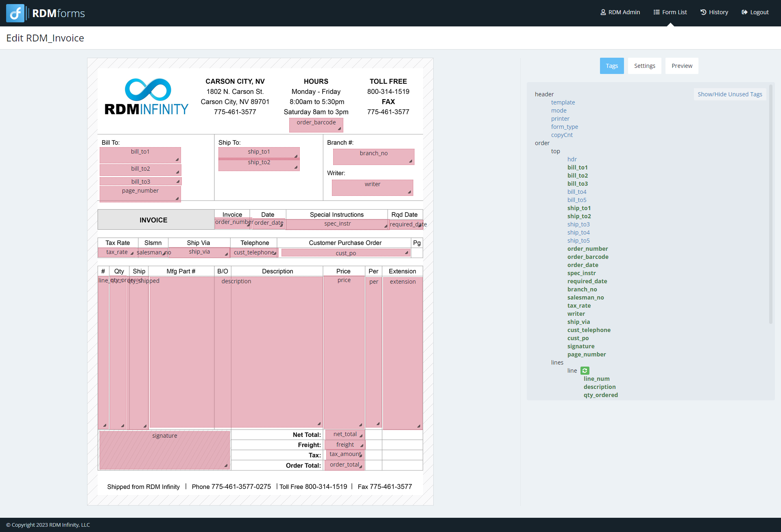Screen dimensions: 781x532
Task: Open the Settings tab
Action: tap(645, 66)
